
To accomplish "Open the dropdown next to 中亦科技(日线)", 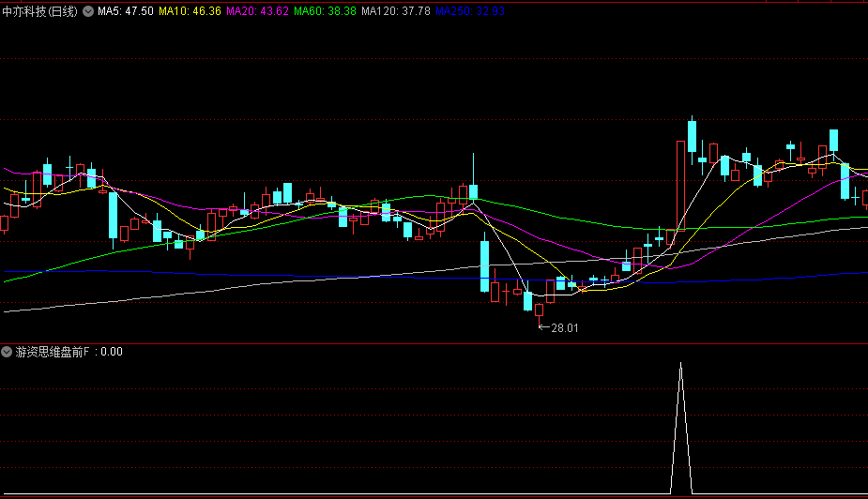I will 88,11.
